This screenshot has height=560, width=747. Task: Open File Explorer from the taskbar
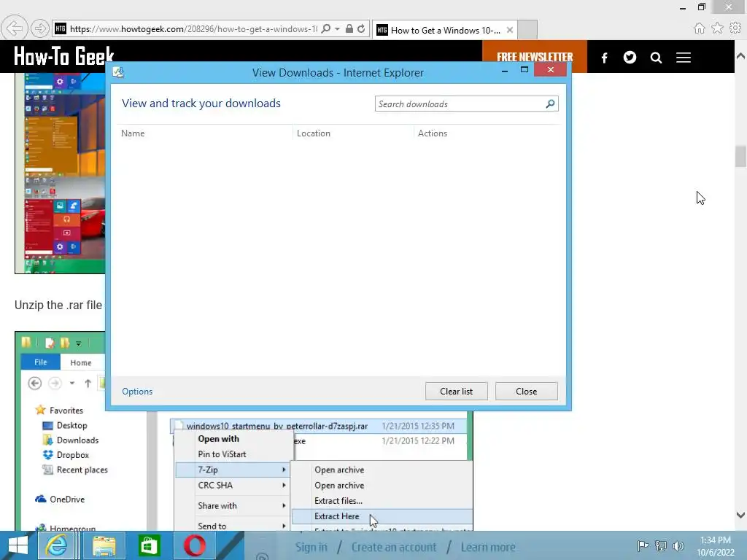click(x=104, y=545)
